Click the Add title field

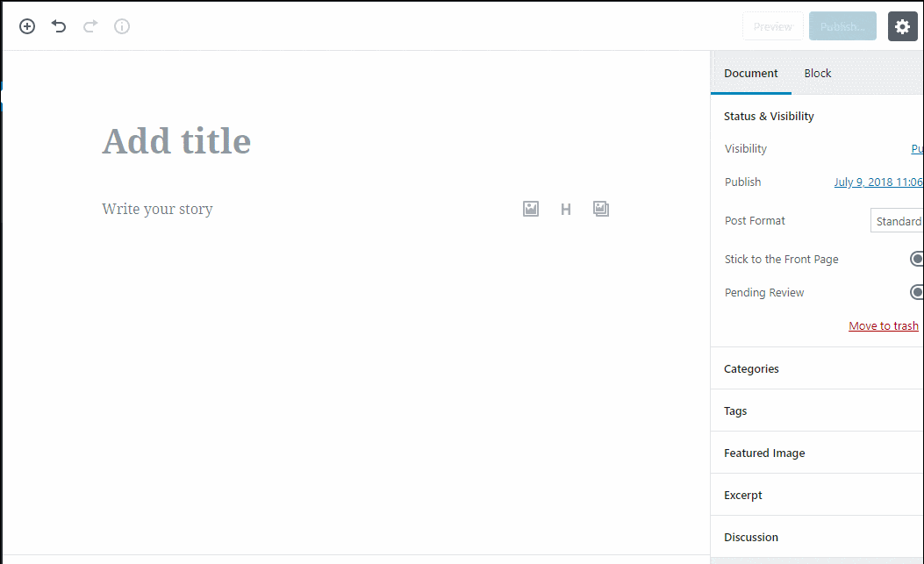(175, 140)
